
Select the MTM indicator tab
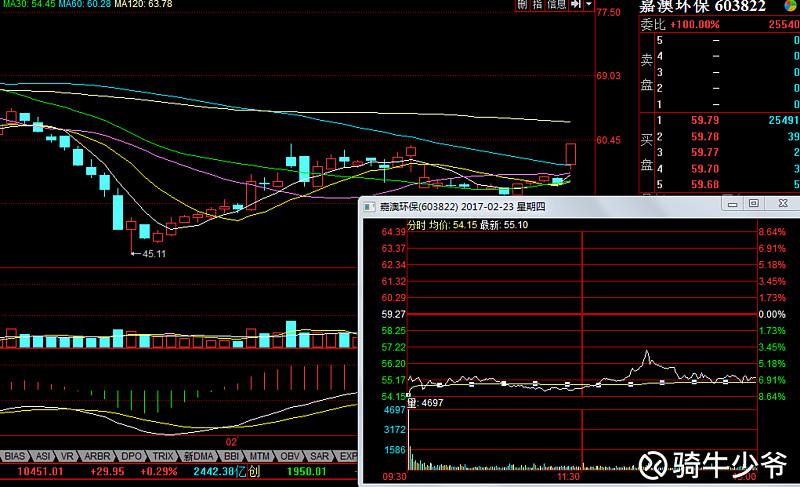point(259,456)
